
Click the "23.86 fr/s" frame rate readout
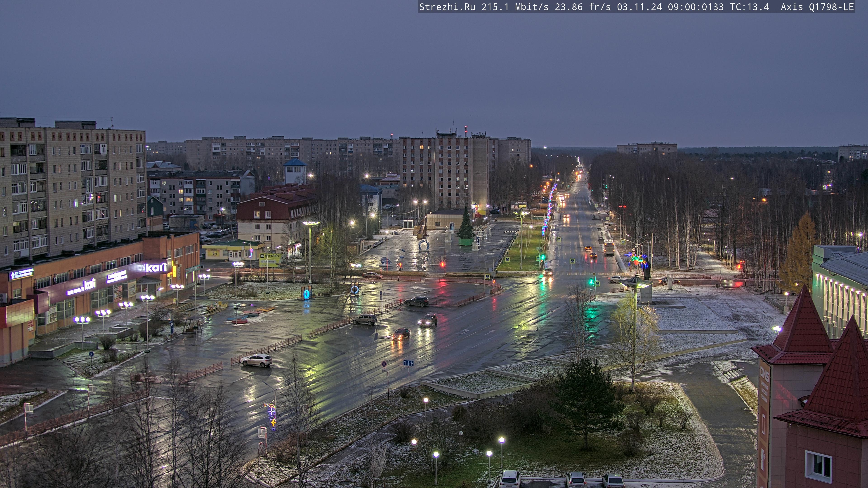tap(583, 7)
